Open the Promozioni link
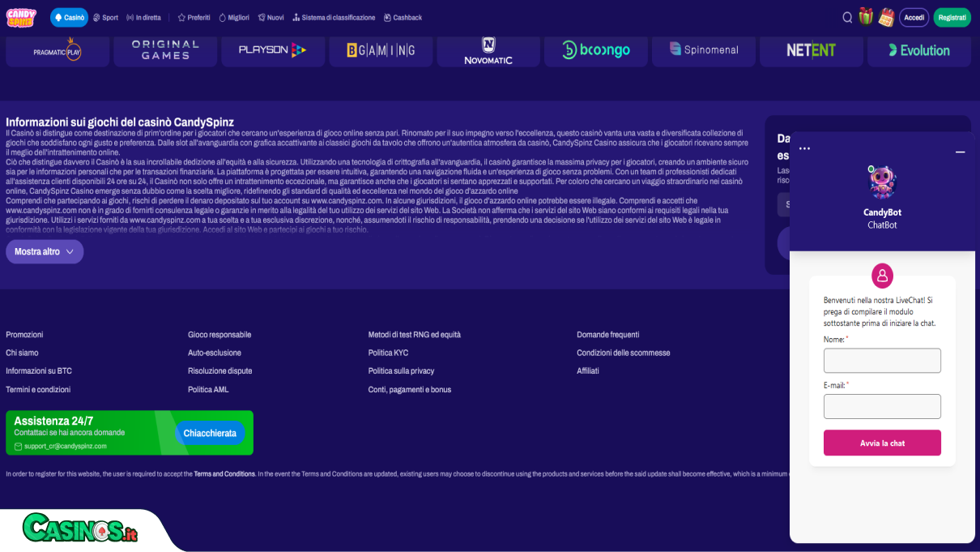This screenshot has height=552, width=980. 24,335
